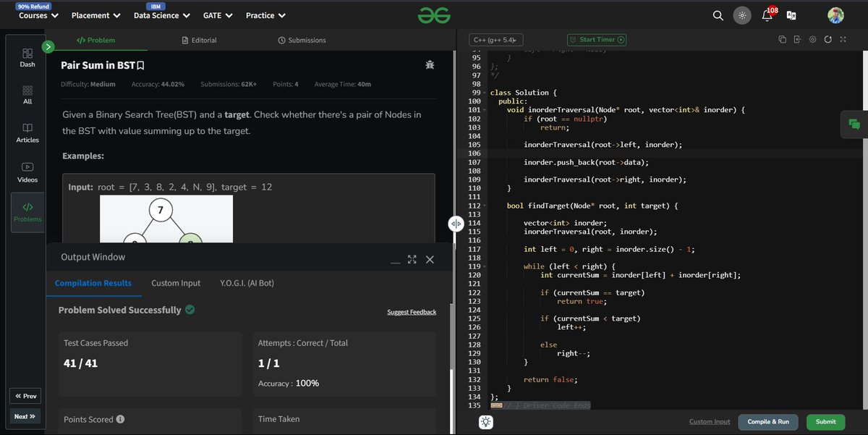Click the Compile & Run button
868x435 pixels.
tap(768, 421)
